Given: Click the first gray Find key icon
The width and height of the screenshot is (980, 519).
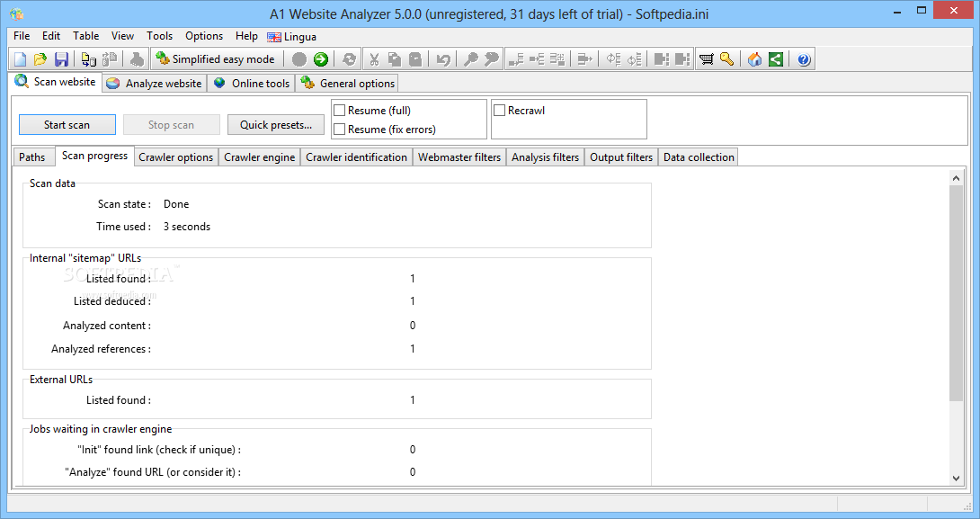Looking at the screenshot, I should pos(470,59).
